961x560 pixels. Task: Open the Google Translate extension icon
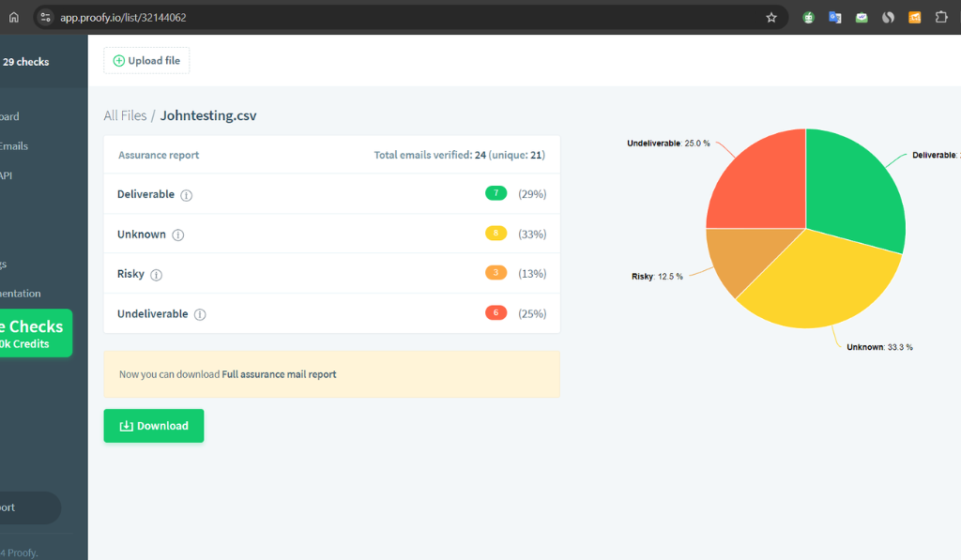pyautogui.click(x=834, y=17)
